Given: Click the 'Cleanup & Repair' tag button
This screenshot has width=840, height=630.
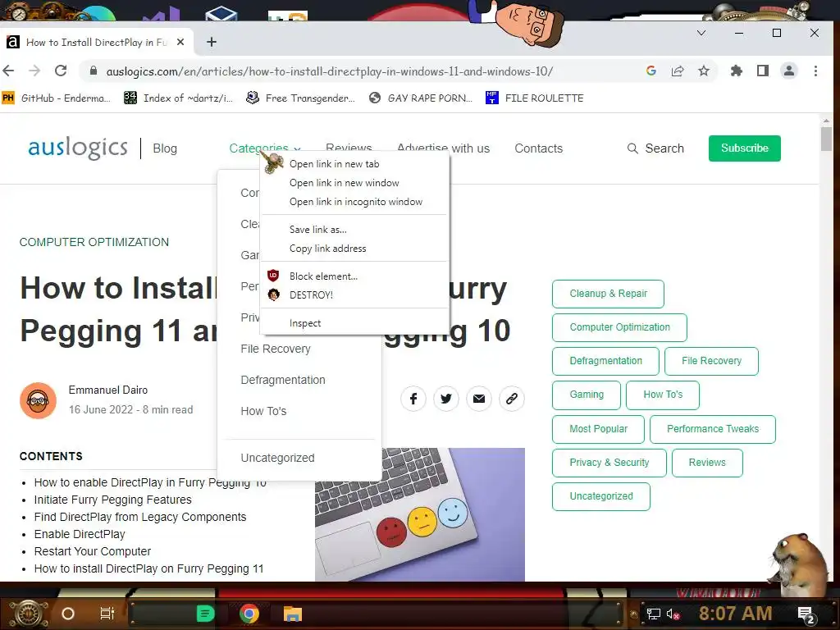Looking at the screenshot, I should [608, 294].
